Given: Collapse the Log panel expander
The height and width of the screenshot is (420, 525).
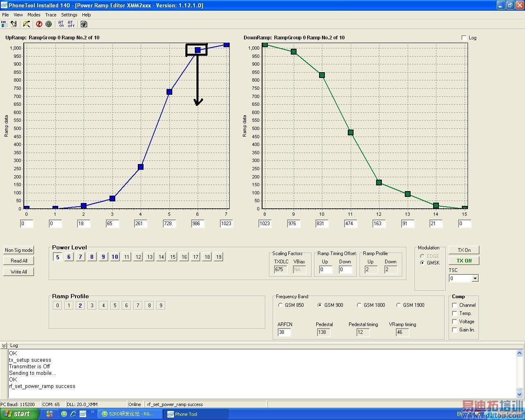Looking at the screenshot, I should tap(4, 346).
